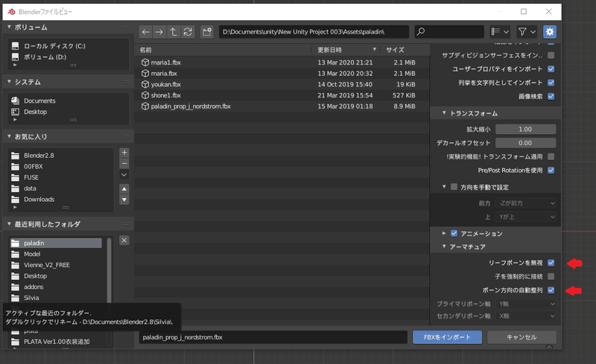Image resolution: width=596 pixels, height=364 pixels.
Task: Click FBXをインポート button
Action: 447,337
